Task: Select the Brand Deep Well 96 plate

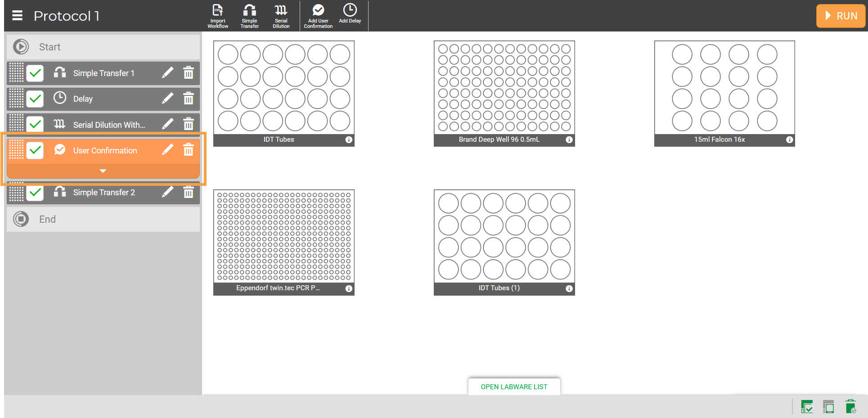Action: 504,88
